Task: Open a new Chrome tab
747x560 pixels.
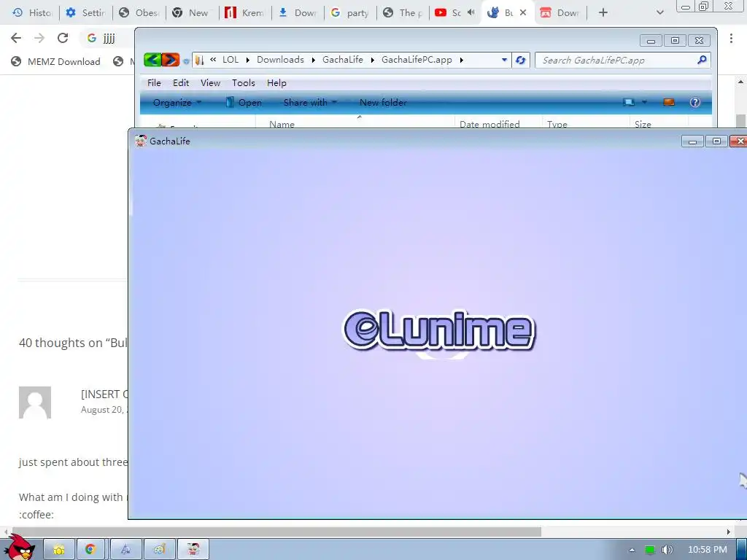Action: pos(603,13)
